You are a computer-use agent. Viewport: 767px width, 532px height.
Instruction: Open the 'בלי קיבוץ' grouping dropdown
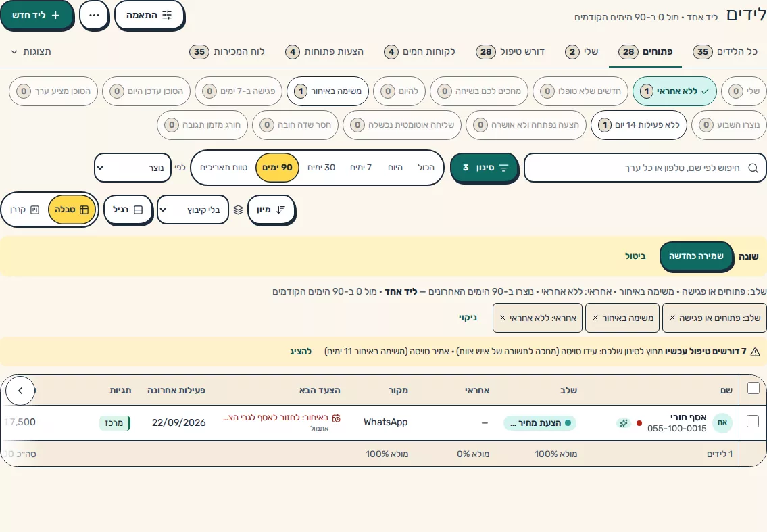click(193, 210)
